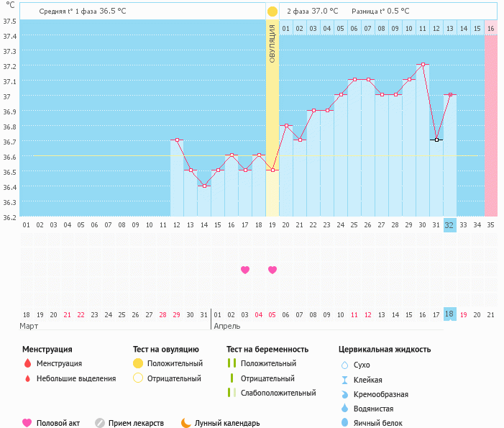Image resolution: width=504 pixels, height=428 pixels.
Task: Click the heart icon above April 05
Action: click(272, 270)
